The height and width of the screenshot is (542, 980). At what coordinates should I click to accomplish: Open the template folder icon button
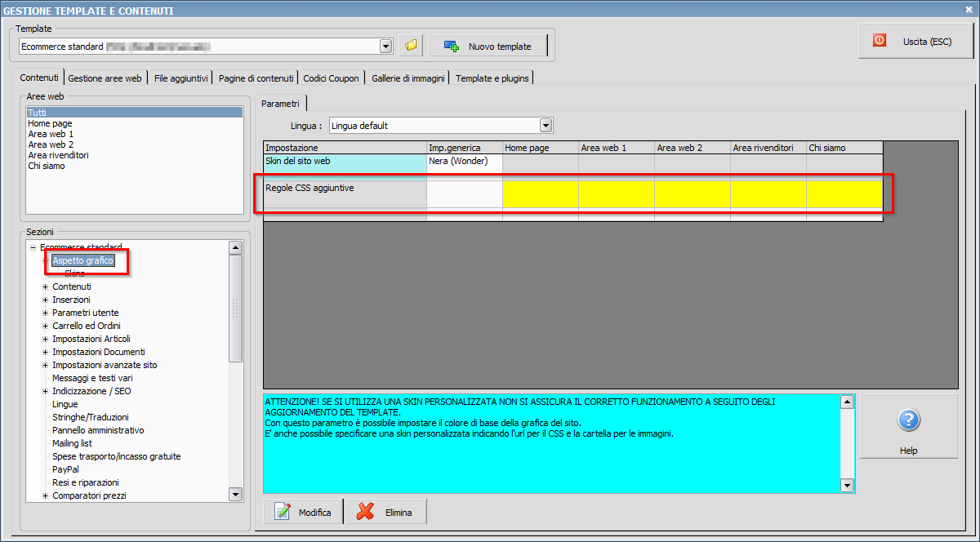tap(411, 47)
